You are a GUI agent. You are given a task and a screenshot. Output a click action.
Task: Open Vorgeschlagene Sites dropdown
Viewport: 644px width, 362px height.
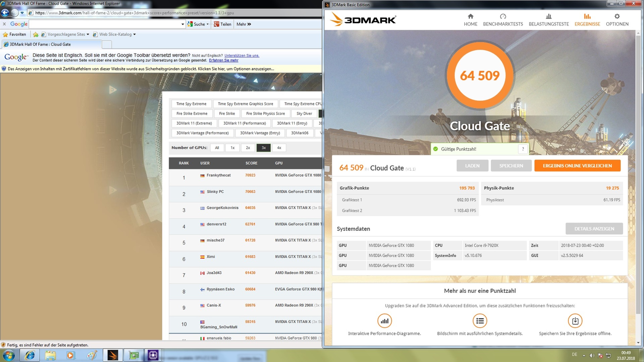pyautogui.click(x=65, y=34)
